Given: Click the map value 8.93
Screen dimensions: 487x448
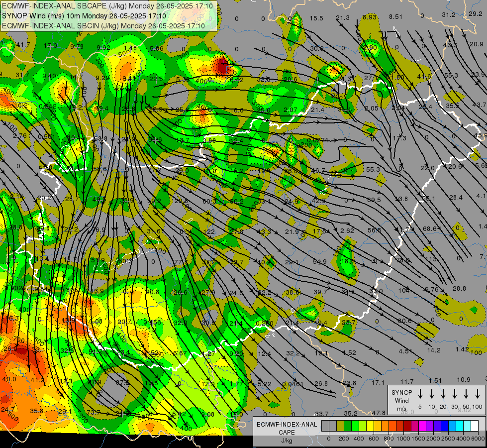Looking at the screenshot, I should click(369, 17).
